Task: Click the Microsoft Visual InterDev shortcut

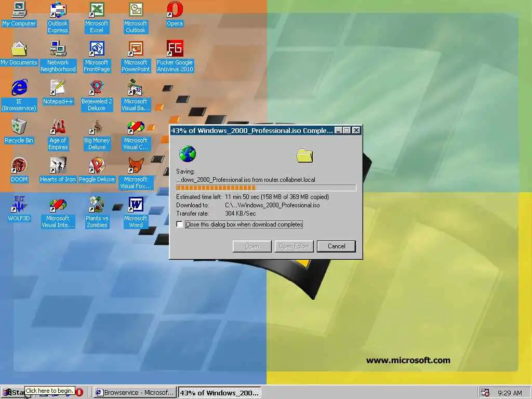Action: click(58, 212)
